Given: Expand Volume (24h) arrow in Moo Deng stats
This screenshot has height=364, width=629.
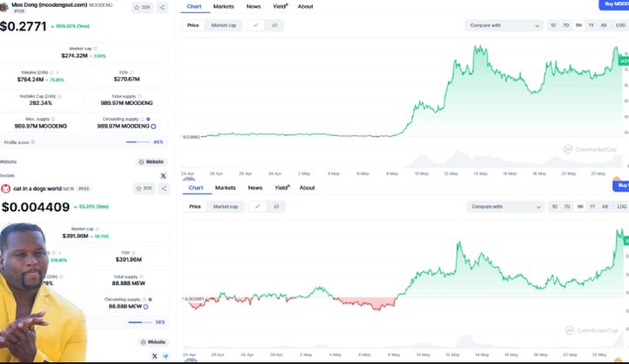Looking at the screenshot, I should 58,72.
